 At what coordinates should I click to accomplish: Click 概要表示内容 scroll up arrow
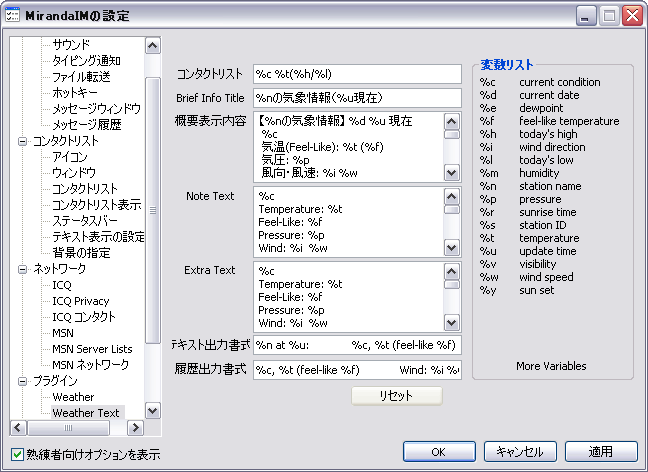(x=452, y=122)
